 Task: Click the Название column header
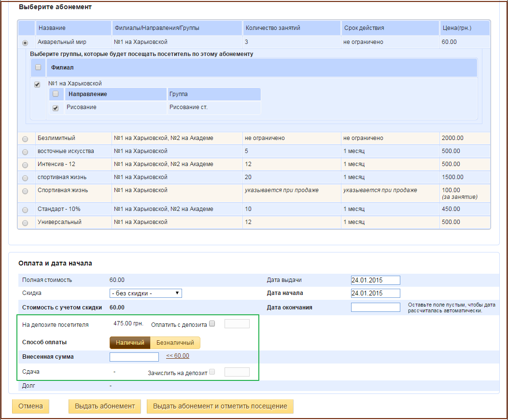pyautogui.click(x=73, y=28)
